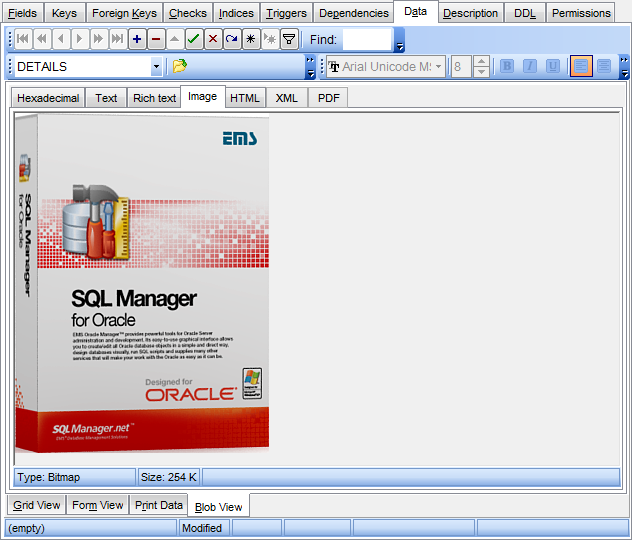Toggle bold text formatting

click(x=507, y=67)
